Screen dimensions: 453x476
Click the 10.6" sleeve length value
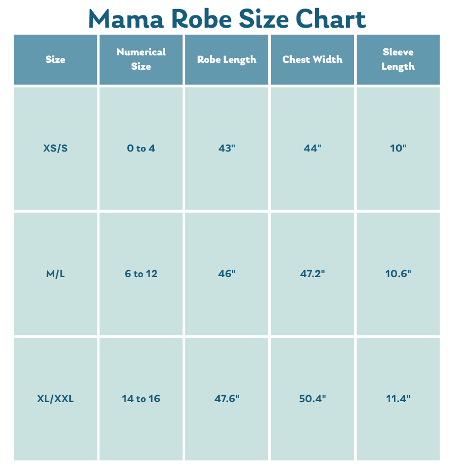pyautogui.click(x=398, y=274)
